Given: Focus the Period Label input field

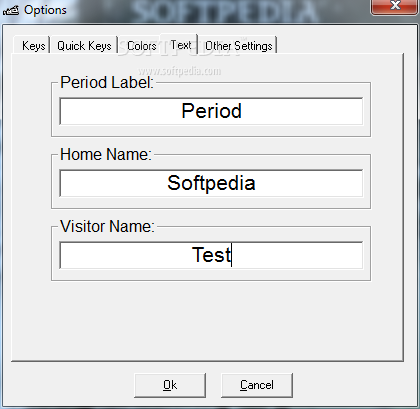Looking at the screenshot, I should [x=211, y=111].
